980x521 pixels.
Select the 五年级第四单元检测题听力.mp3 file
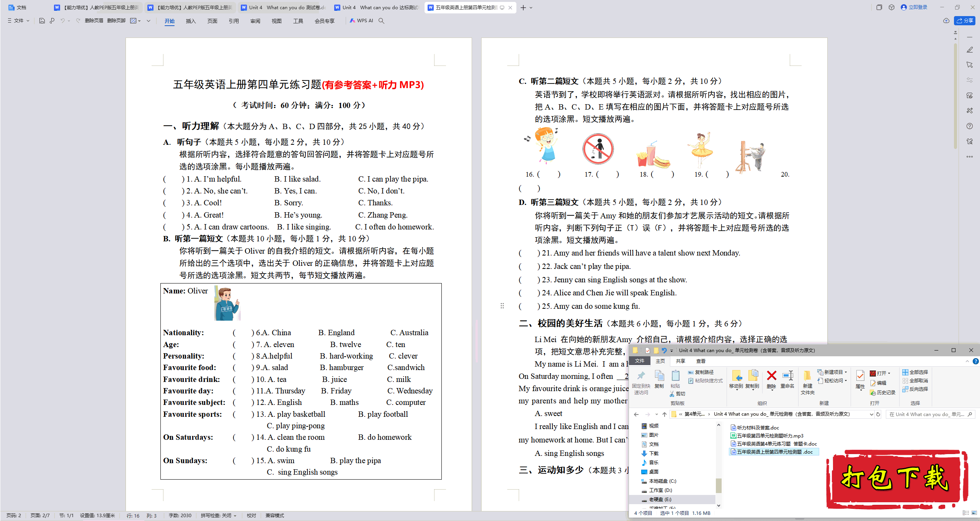click(767, 436)
